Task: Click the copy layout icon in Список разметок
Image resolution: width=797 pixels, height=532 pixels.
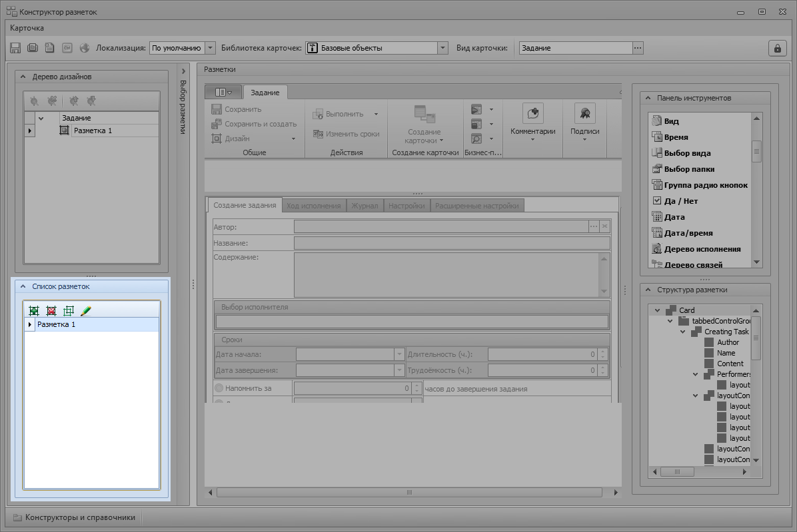Action: (68, 311)
